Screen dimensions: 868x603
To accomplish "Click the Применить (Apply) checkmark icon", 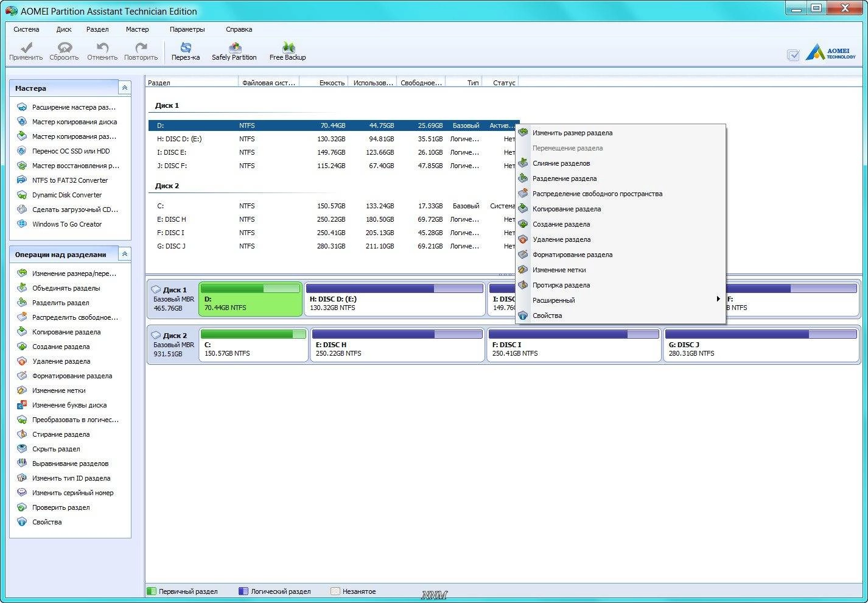I will [26, 48].
